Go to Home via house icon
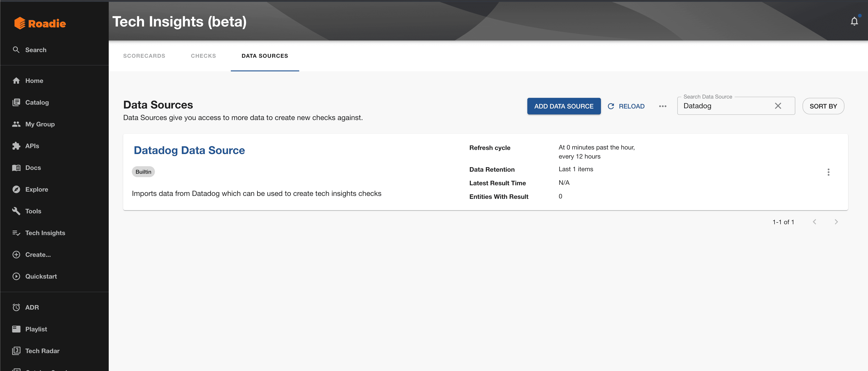 click(x=16, y=81)
